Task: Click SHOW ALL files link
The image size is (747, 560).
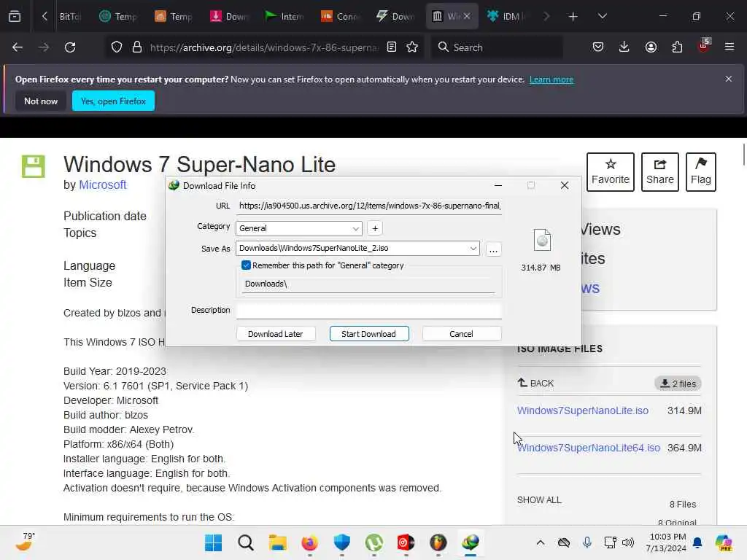Action: pyautogui.click(x=539, y=500)
